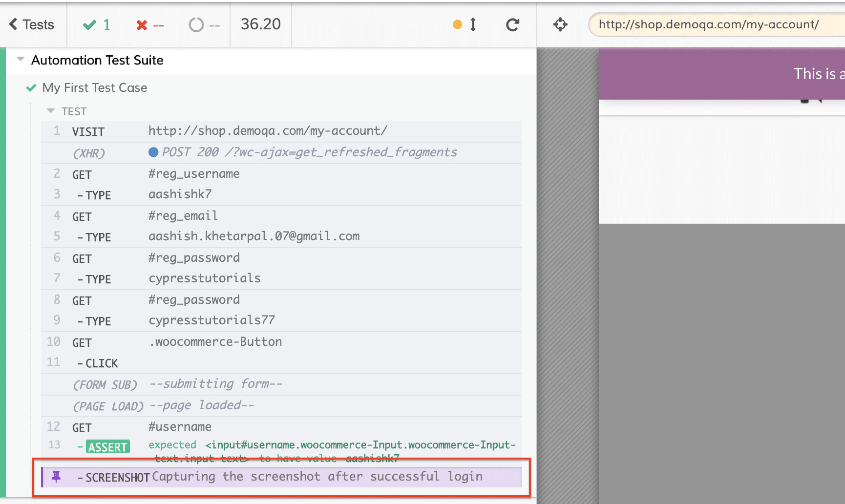
Task: Select the CLICK command on step 11
Action: [102, 363]
